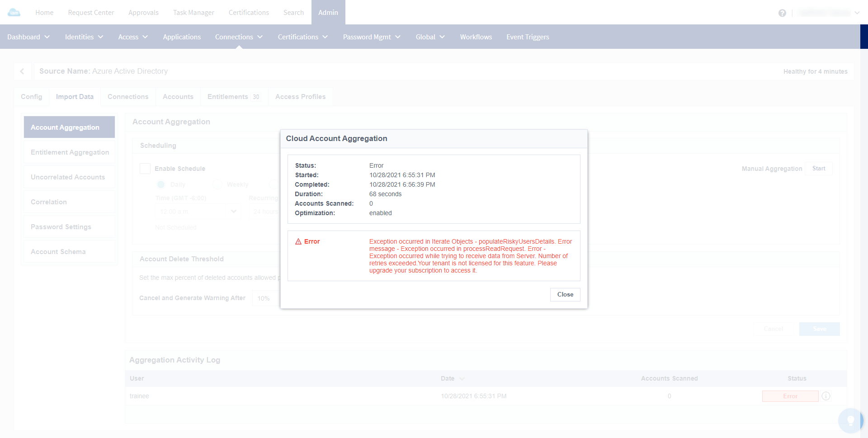Switch to the Connections source tab
The height and width of the screenshot is (438, 868).
click(128, 97)
